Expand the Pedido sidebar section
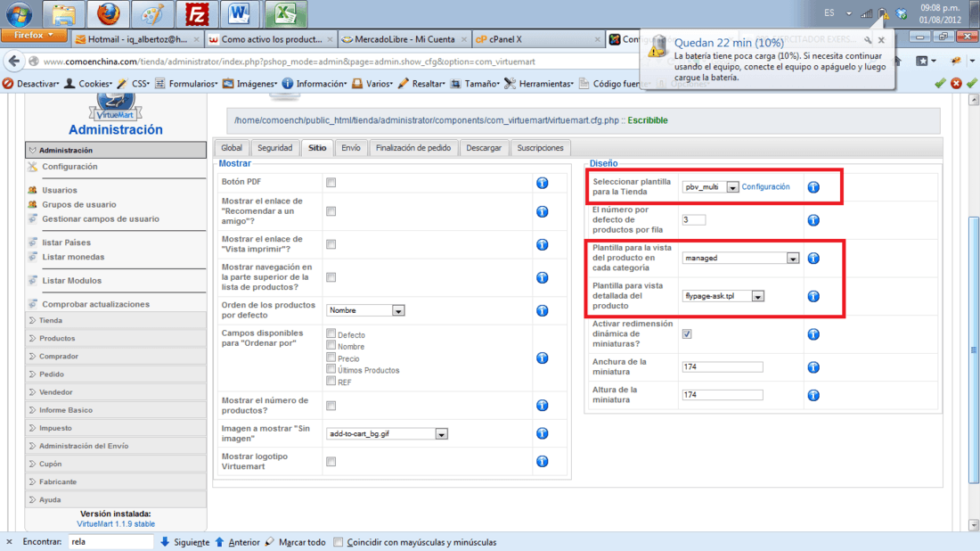The image size is (980, 551). [x=116, y=374]
